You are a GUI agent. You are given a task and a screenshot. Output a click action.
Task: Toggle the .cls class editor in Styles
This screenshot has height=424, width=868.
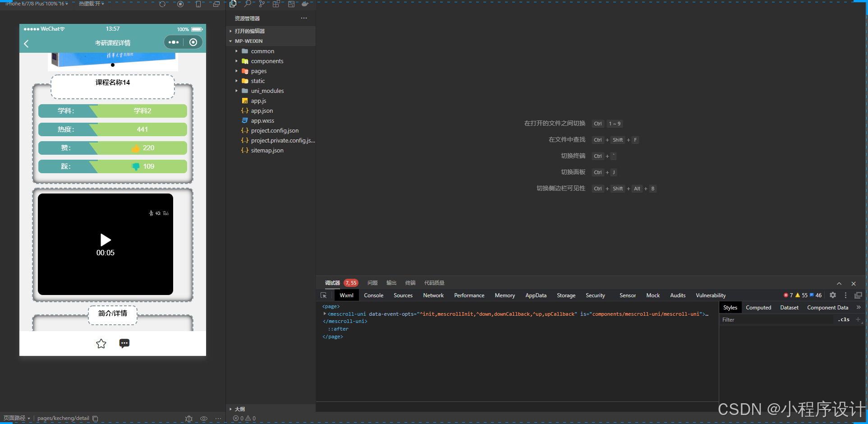(844, 320)
